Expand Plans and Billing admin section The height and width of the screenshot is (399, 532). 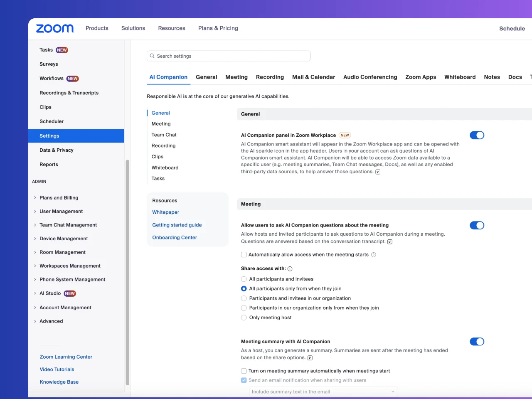click(35, 198)
